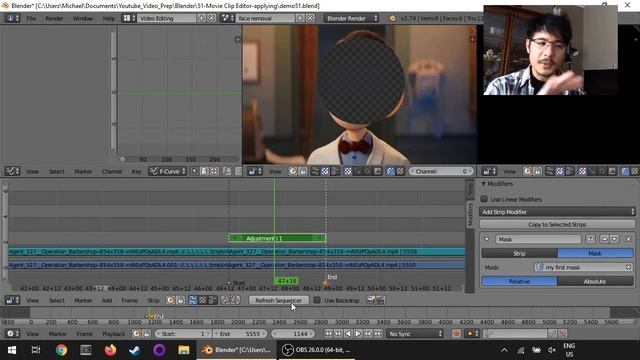Image resolution: width=640 pixels, height=360 pixels.
Task: Open the sequencer Add menu
Action: point(107,300)
